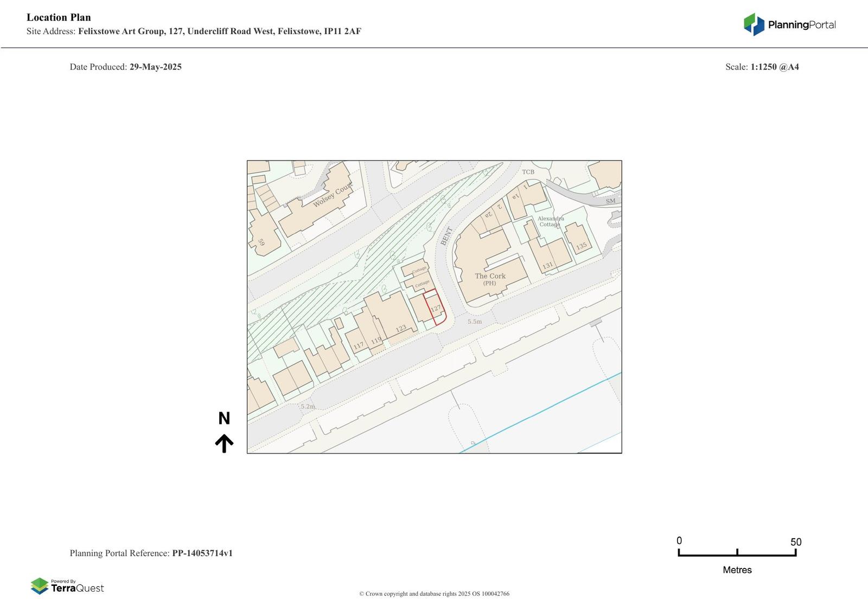Screen dimensions: 868x614
Task: Click the 5.5m spot height label
Action: pos(475,322)
